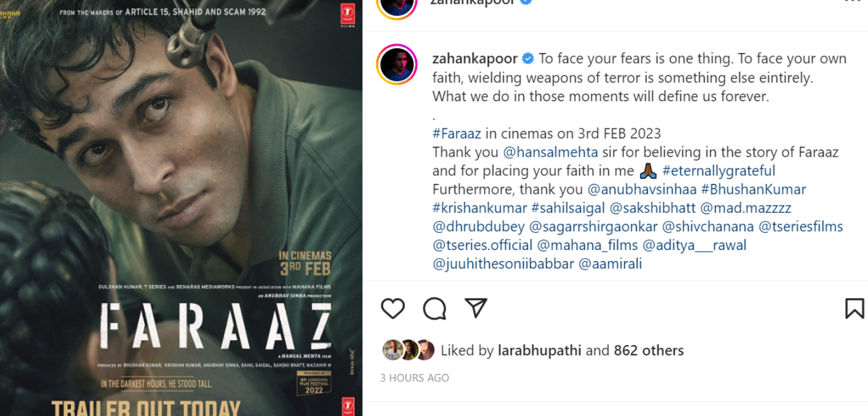The height and width of the screenshot is (416, 868).
Task: Open the #Faraaz hashtag
Action: [x=457, y=133]
